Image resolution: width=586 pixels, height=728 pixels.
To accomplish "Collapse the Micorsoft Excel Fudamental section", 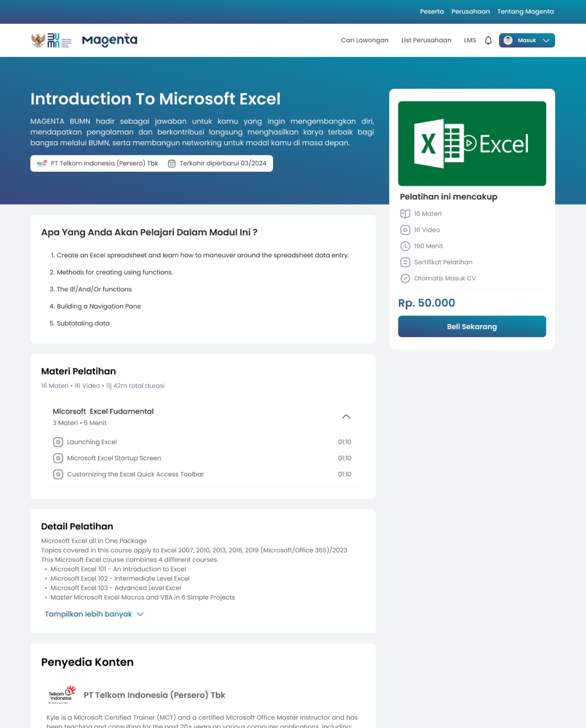I will point(346,417).
